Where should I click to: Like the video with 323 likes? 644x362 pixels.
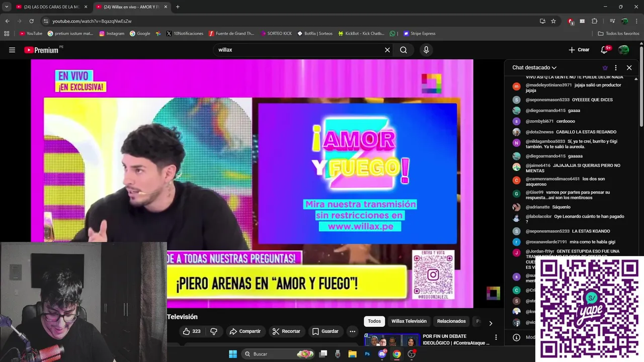(191, 331)
